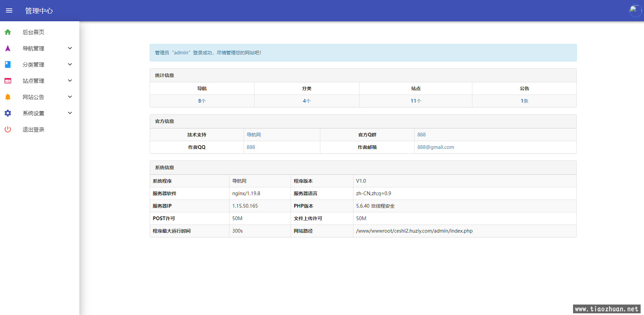Click the PHP版本 label
The image size is (644, 315).
(303, 206)
